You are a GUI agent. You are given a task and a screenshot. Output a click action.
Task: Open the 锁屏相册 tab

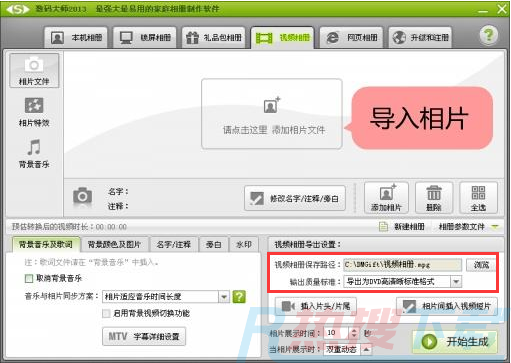pyautogui.click(x=145, y=37)
